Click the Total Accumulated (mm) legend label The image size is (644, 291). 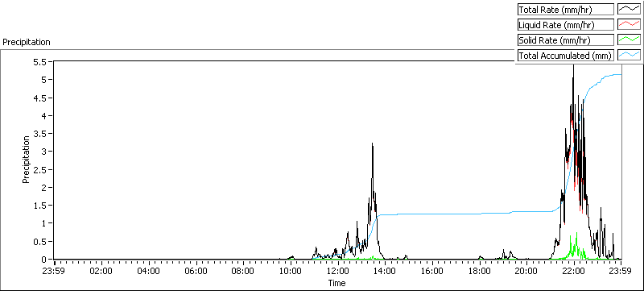click(565, 55)
